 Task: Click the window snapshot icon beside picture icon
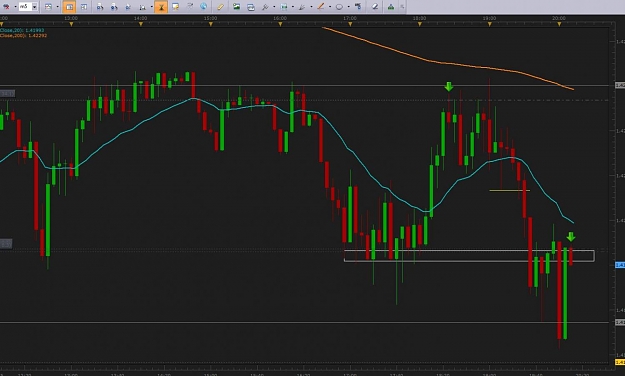tap(251, 7)
